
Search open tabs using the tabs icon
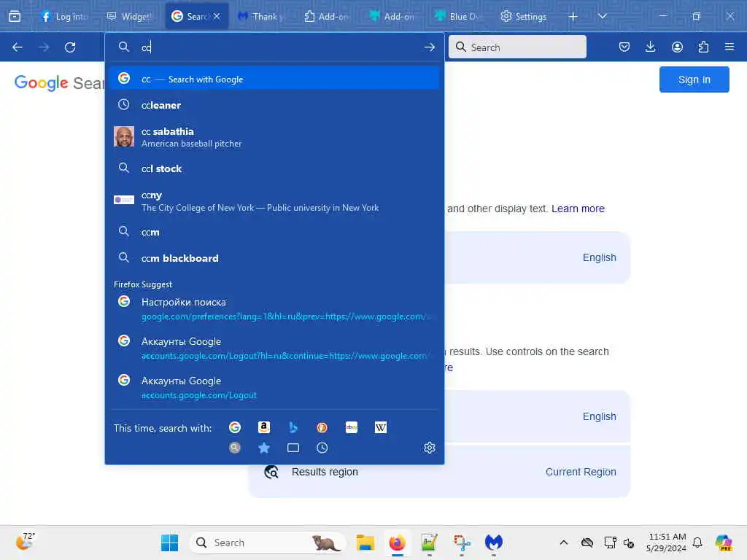click(x=293, y=448)
